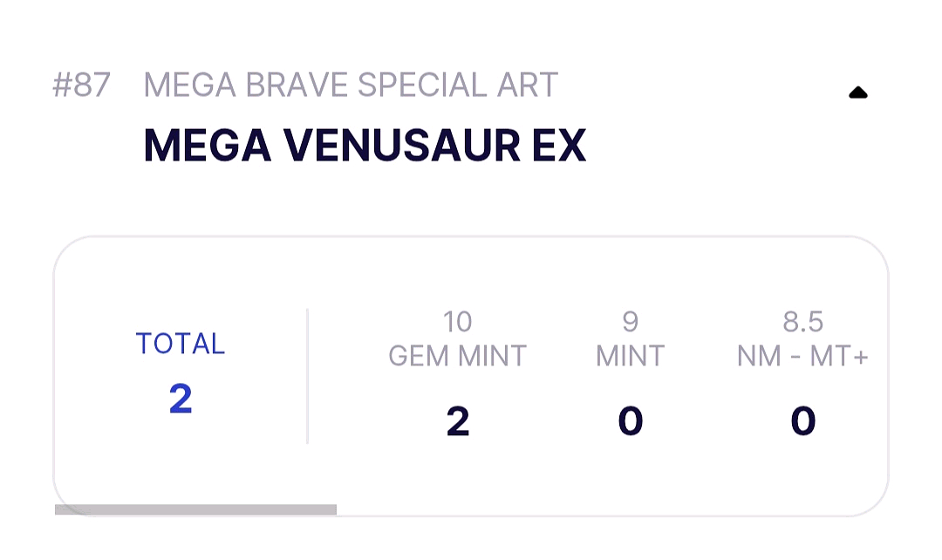Click the grade 8.5 number heading
Screen dimensions: 942x560
coord(802,322)
